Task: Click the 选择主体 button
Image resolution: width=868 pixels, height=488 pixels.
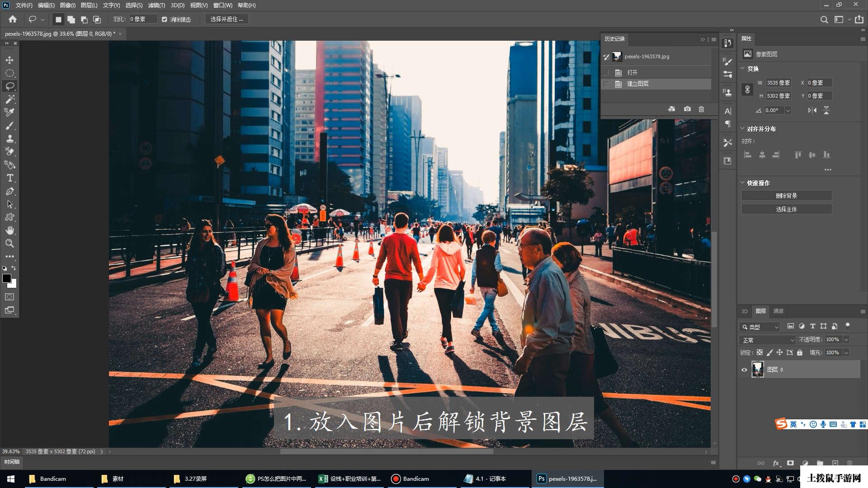Action: (786, 209)
